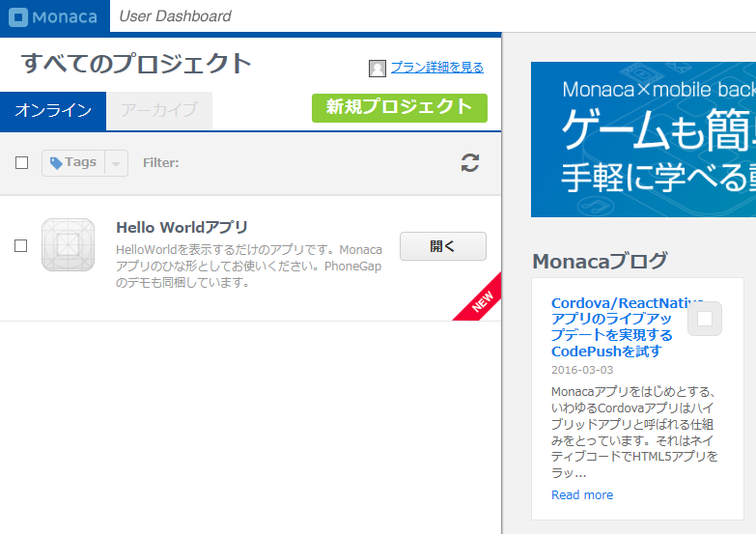Viewport: 756px width, 534px height.
Task: Check the Hello Worldアプリ project checkbox
Action: tap(20, 245)
